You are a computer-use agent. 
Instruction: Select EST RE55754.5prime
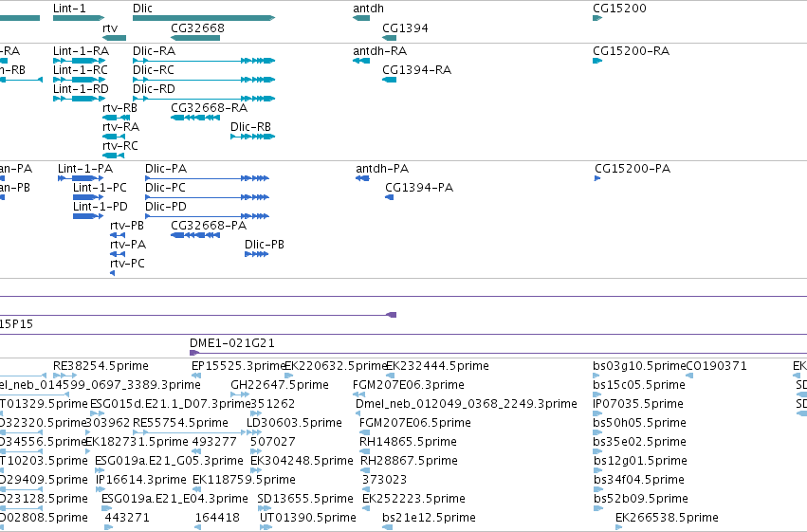(190, 432)
